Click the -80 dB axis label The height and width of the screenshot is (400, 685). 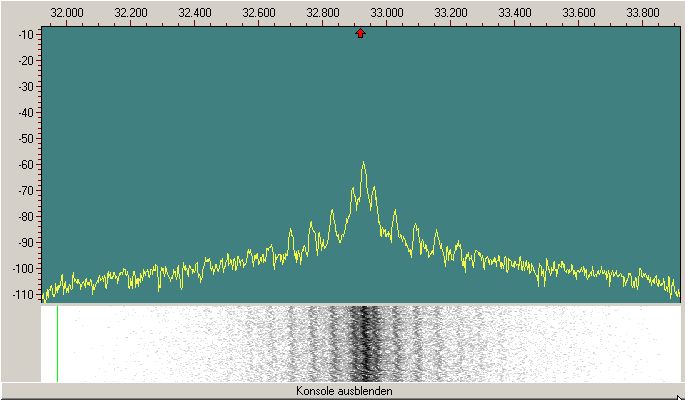[x=26, y=217]
